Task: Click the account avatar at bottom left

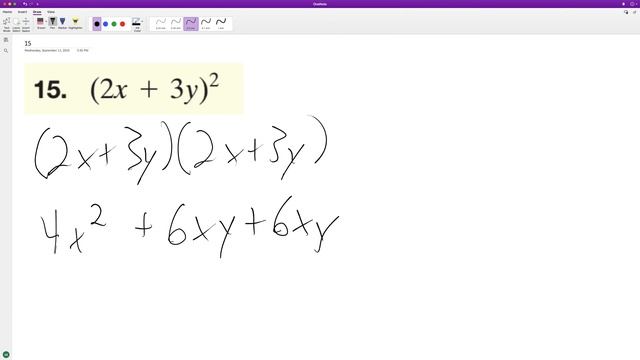Action: point(6,355)
